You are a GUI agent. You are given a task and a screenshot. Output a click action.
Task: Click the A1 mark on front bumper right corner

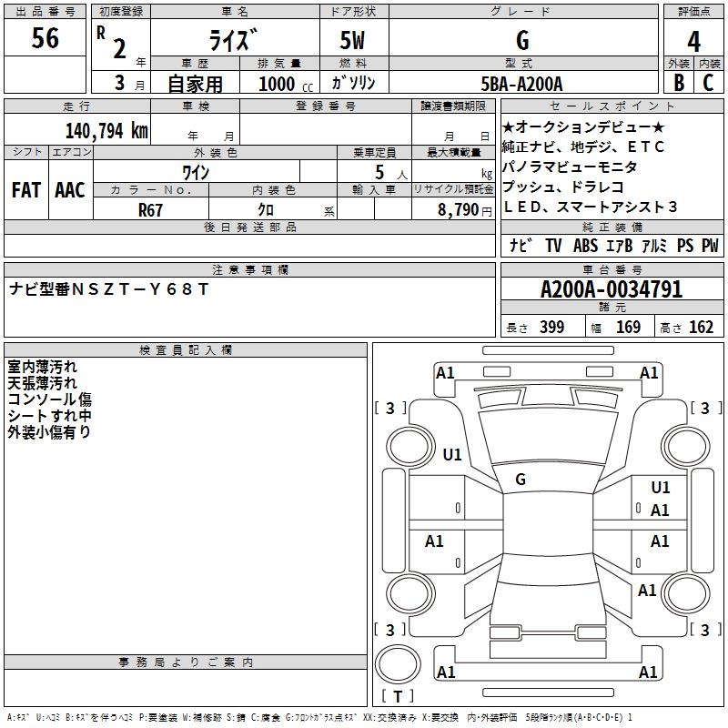[x=649, y=373]
